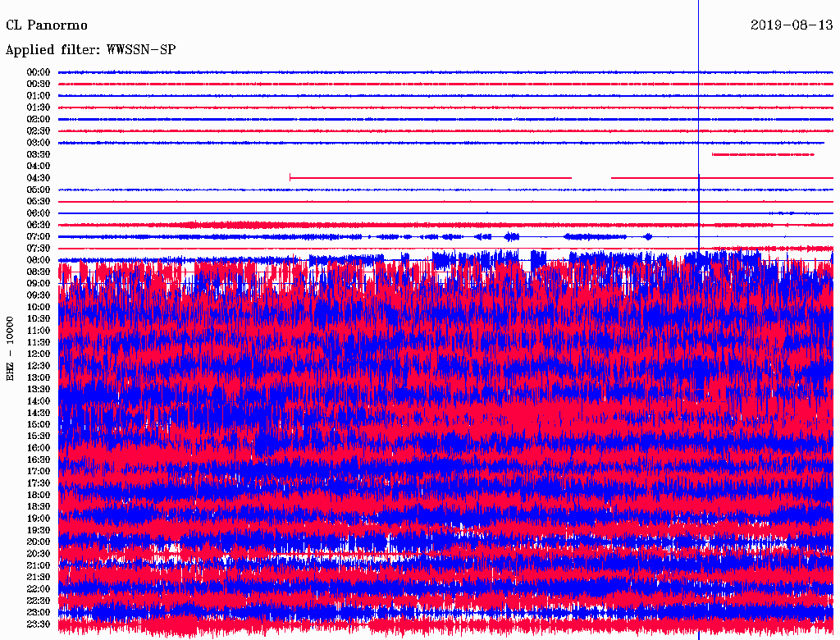Select the 05:00 time label

click(x=39, y=190)
